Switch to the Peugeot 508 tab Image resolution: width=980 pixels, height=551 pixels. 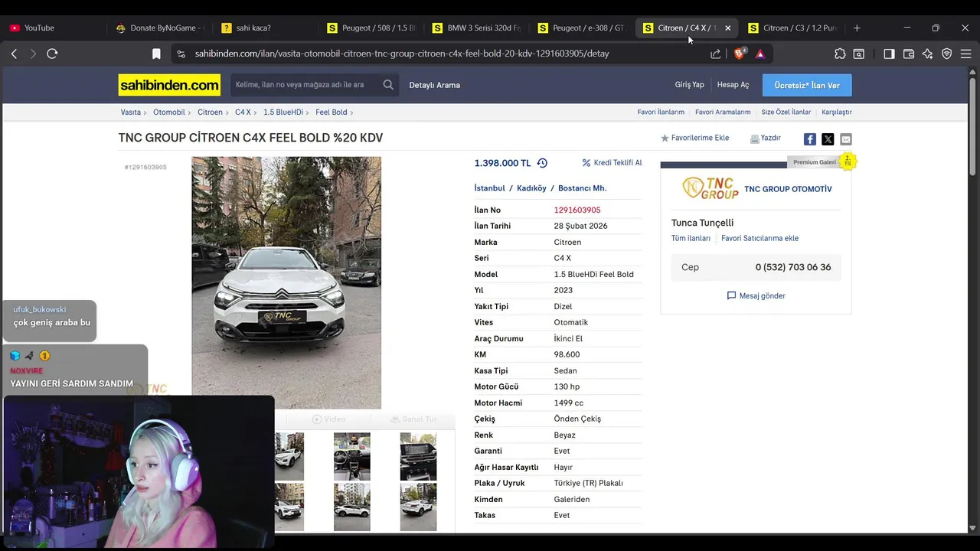[x=371, y=28]
